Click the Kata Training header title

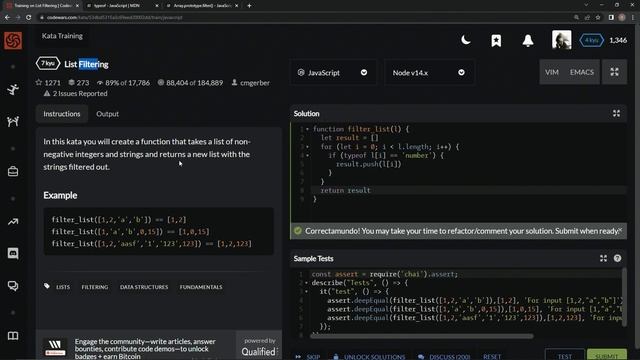[x=62, y=36]
